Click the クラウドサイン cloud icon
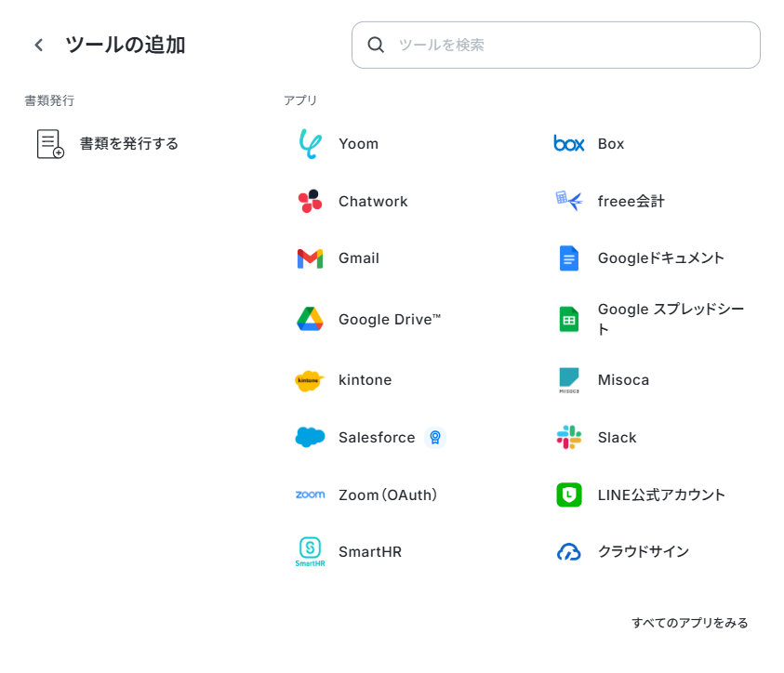Image resolution: width=784 pixels, height=673 pixels. tap(569, 551)
